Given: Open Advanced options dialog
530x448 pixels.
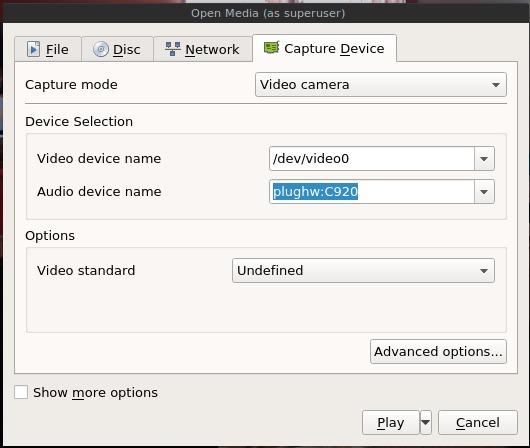Looking at the screenshot, I should point(438,352).
